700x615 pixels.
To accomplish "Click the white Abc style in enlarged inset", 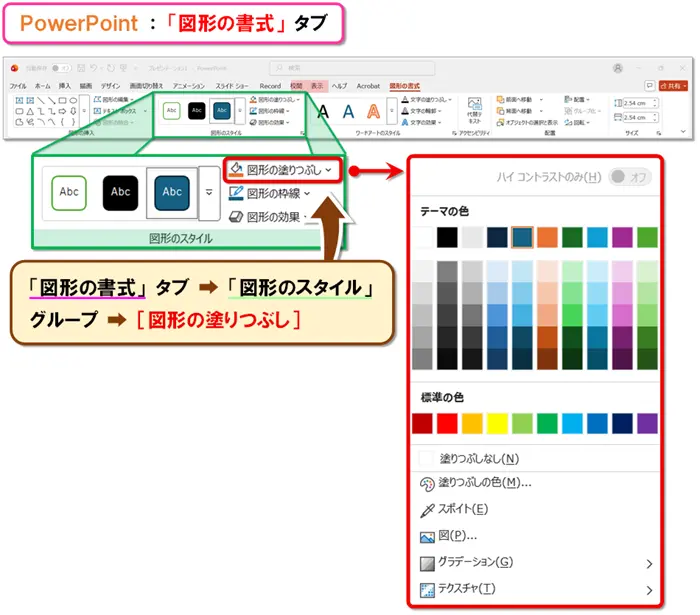I will click(x=69, y=193).
